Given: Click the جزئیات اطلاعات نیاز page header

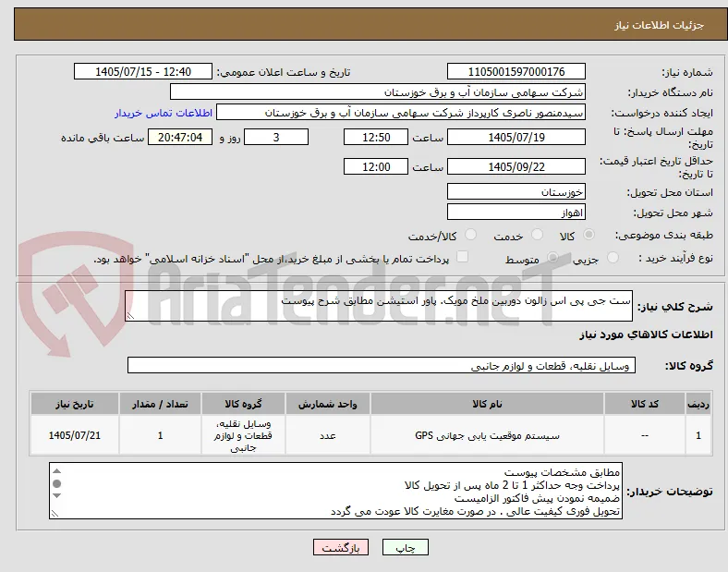Looking at the screenshot, I should click(x=660, y=25).
